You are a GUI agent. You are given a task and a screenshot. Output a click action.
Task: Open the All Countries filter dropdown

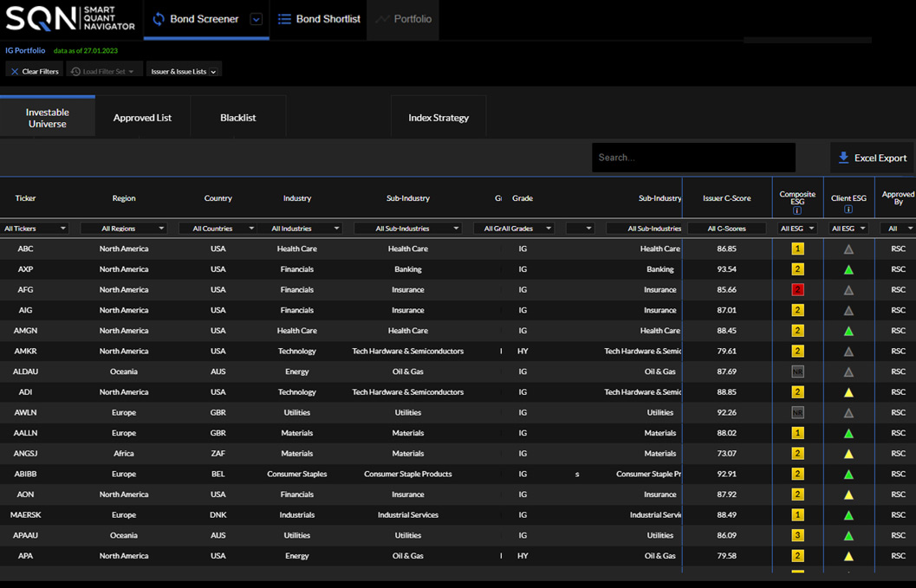[217, 229]
